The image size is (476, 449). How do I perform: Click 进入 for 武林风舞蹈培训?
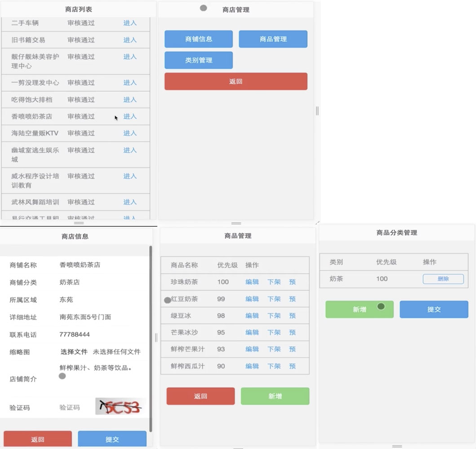130,202
